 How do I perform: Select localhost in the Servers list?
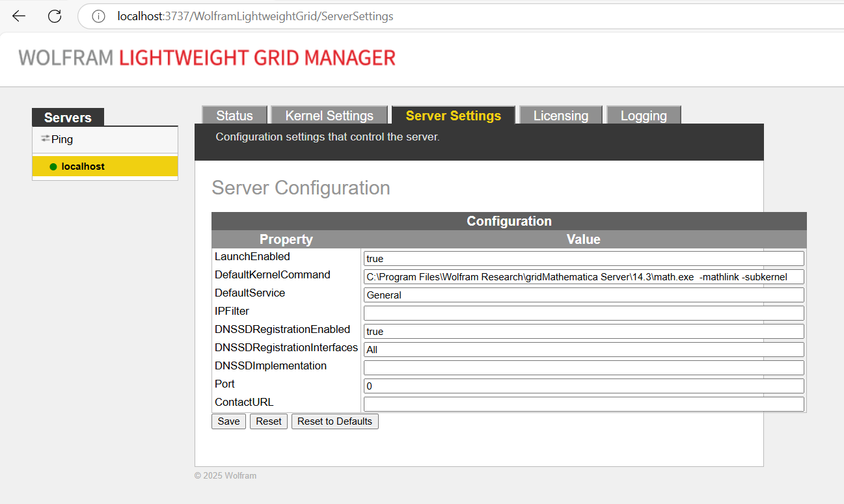[105, 166]
